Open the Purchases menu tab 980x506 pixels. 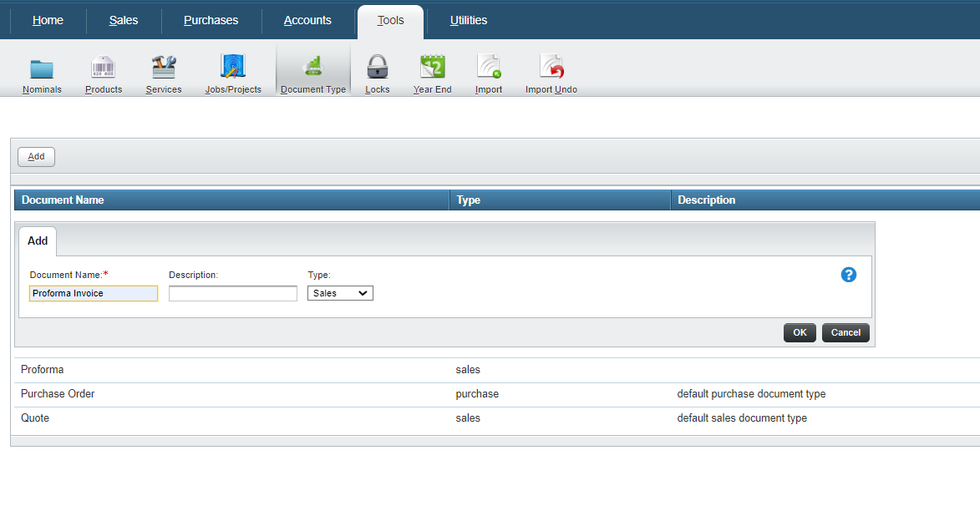tap(211, 20)
